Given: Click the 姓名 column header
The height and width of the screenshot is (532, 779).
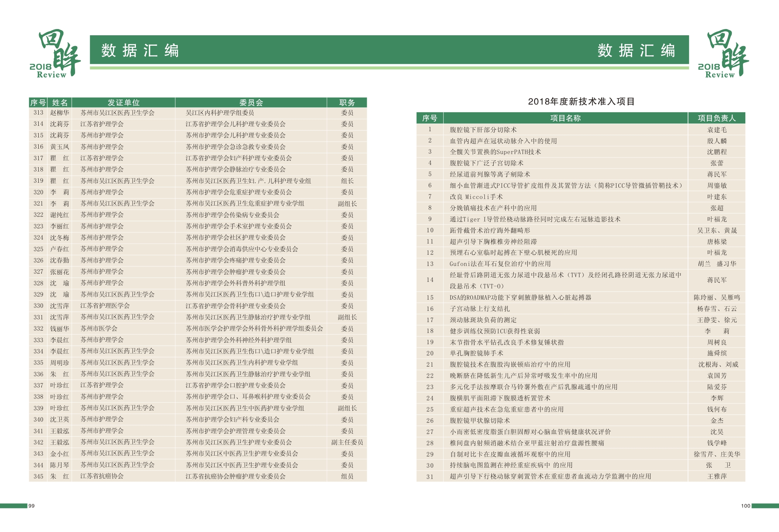Looking at the screenshot, I should click(60, 103).
